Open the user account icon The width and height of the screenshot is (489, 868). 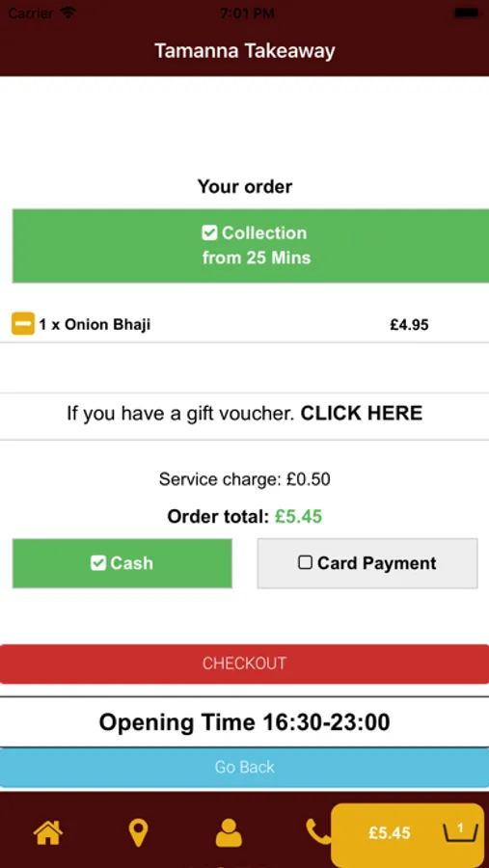tap(229, 832)
